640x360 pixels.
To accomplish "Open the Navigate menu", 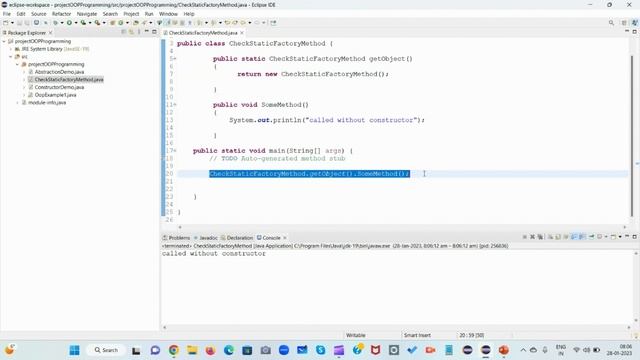I will click(x=87, y=14).
